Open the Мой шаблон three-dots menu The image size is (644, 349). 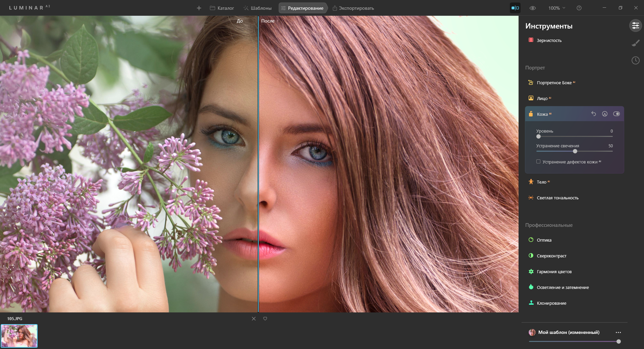click(618, 332)
